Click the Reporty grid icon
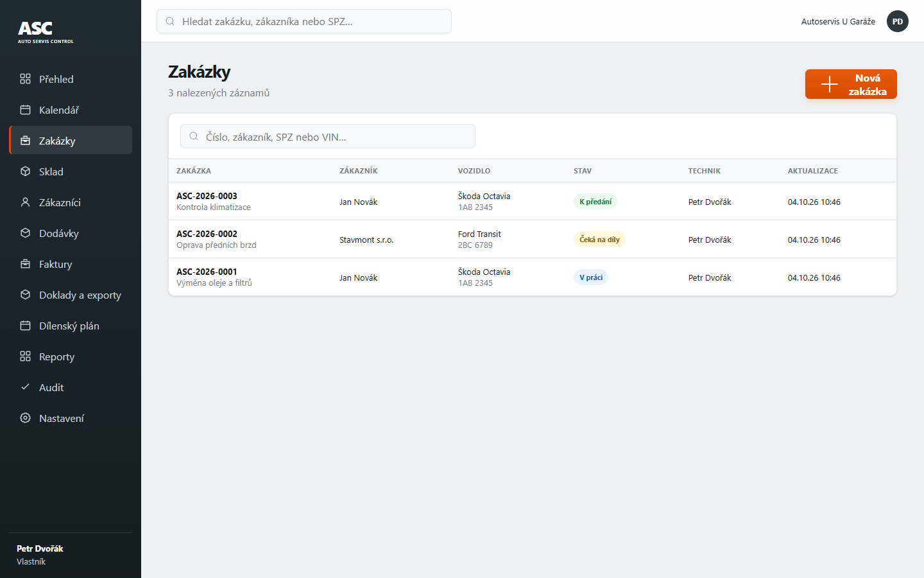This screenshot has width=924, height=578. [25, 356]
